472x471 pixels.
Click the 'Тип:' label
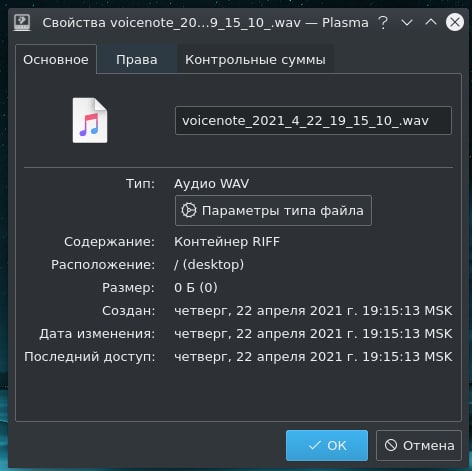point(140,184)
